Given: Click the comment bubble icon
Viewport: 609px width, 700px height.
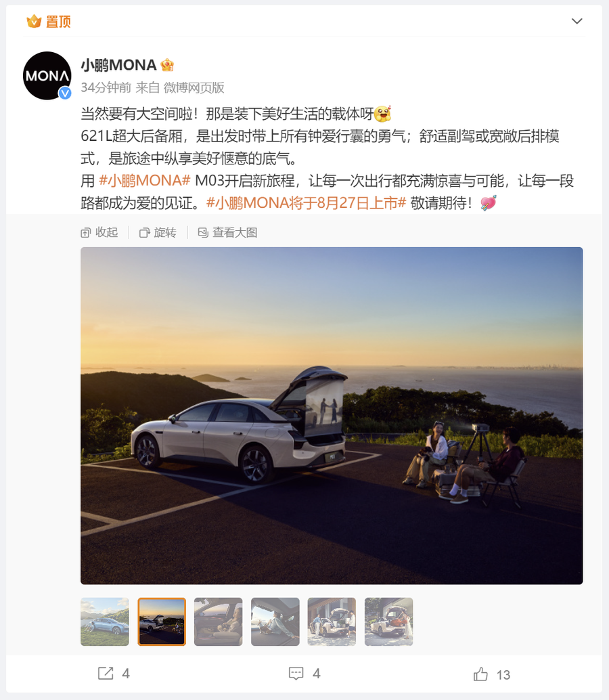Looking at the screenshot, I should pos(296,673).
